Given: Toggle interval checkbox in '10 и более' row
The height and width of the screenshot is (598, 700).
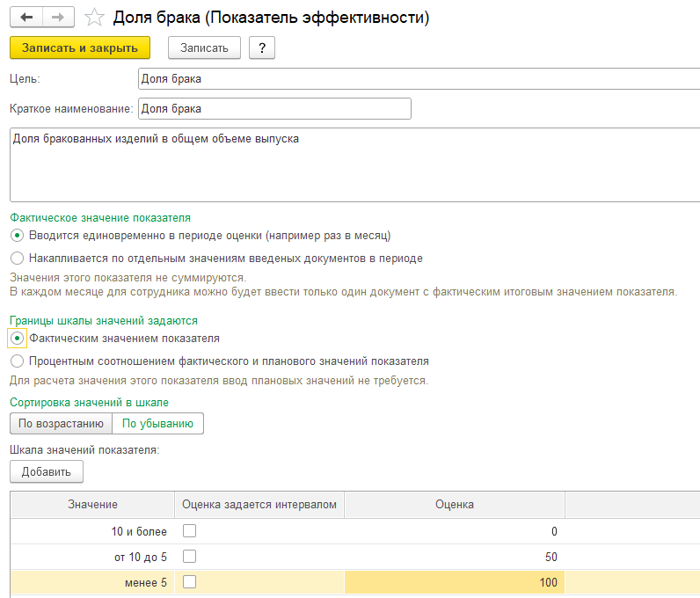Looking at the screenshot, I should click(189, 531).
